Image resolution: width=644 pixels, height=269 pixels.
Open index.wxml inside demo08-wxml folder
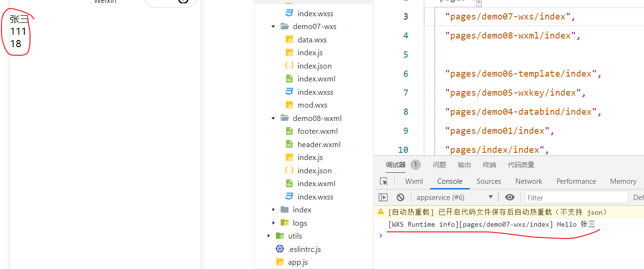pos(317,184)
